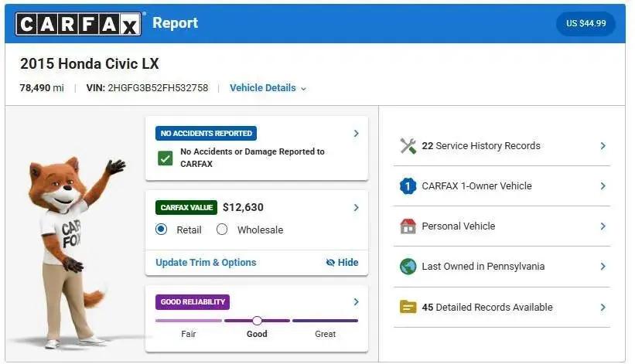The height and width of the screenshot is (364, 635).
Task: Click 45 Detailed Records Available text
Action: (487, 308)
